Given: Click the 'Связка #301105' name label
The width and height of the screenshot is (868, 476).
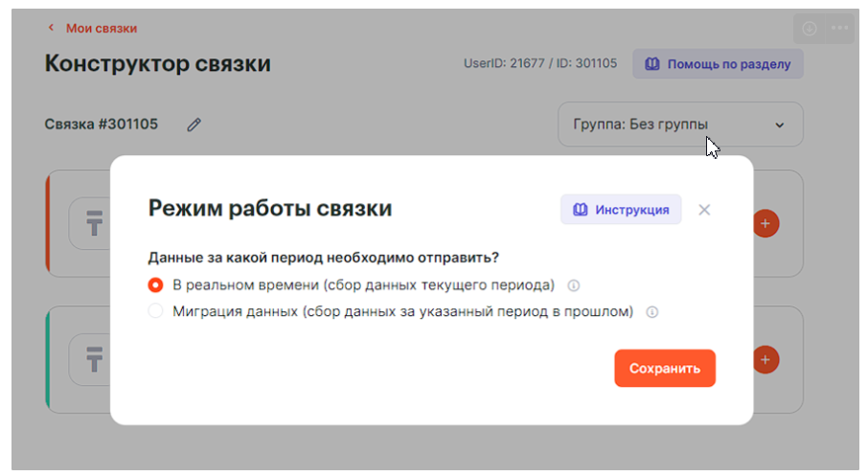Looking at the screenshot, I should [102, 125].
